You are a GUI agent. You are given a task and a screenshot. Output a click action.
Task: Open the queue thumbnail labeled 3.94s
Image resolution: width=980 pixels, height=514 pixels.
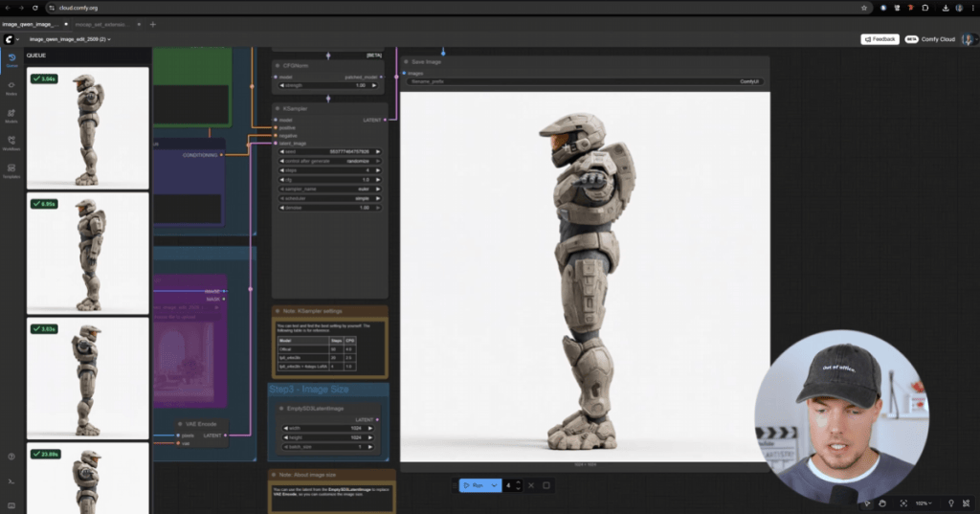point(88,128)
